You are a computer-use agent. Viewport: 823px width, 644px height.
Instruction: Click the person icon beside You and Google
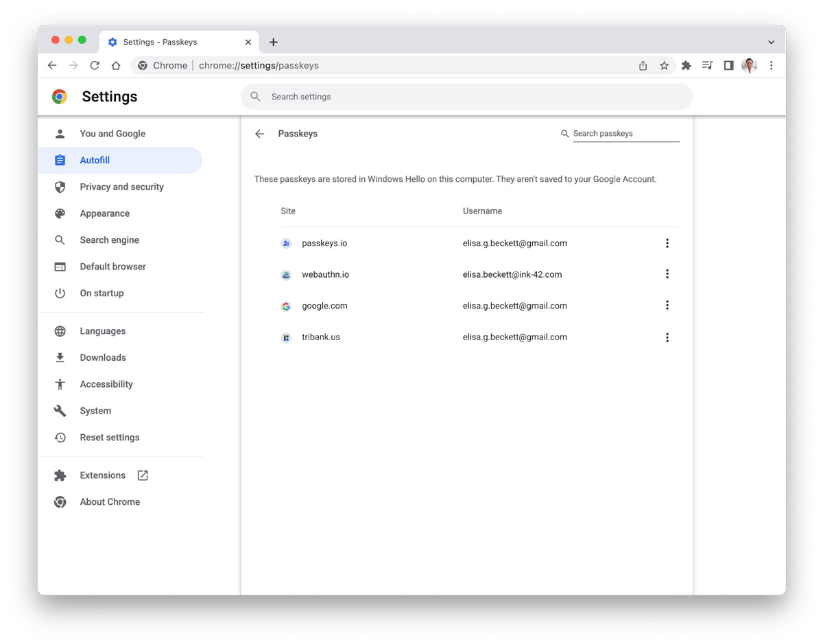pyautogui.click(x=60, y=134)
